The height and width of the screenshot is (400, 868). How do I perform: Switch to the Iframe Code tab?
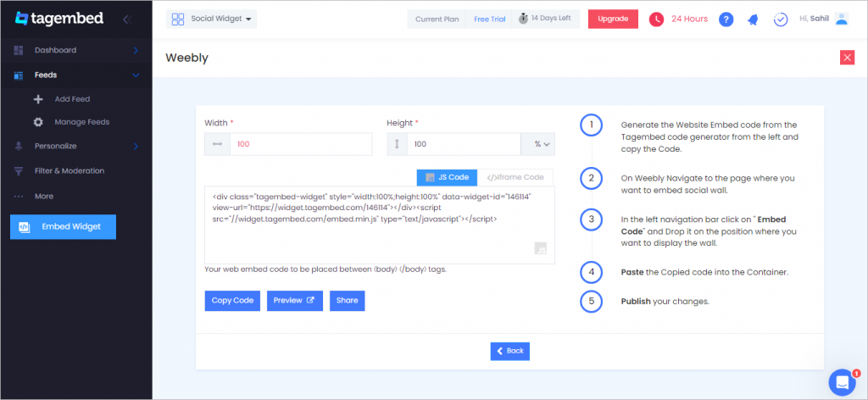tap(515, 177)
